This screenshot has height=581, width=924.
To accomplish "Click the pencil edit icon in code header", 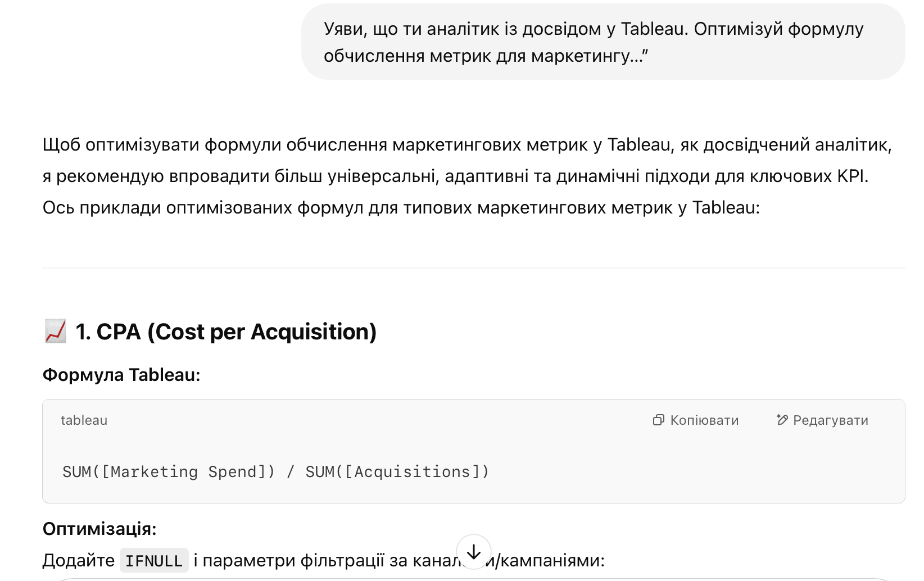I will coord(782,420).
